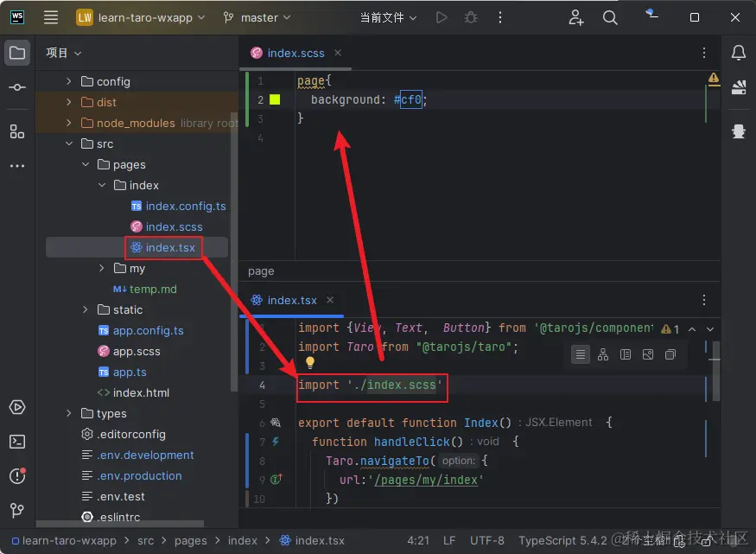Open the Services run tool window
This screenshot has width=756, height=554.
coord(17,407)
